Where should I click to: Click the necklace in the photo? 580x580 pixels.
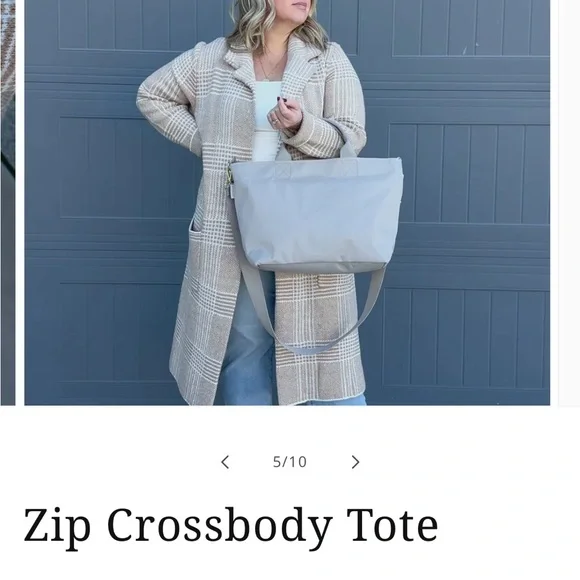[x=271, y=68]
